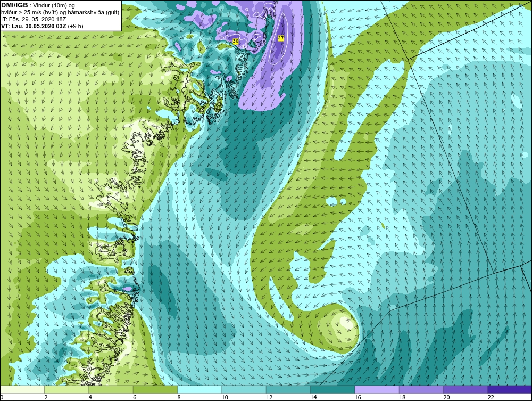Click the scale number 14
The image size is (532, 401).
point(313,397)
